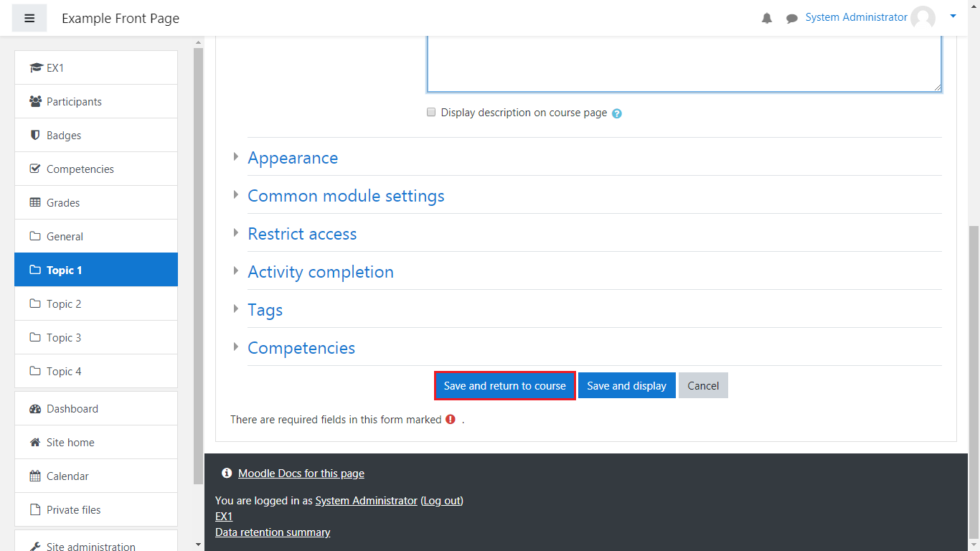Open the user menu dropdown arrow
This screenshot has height=551, width=980.
click(953, 16)
